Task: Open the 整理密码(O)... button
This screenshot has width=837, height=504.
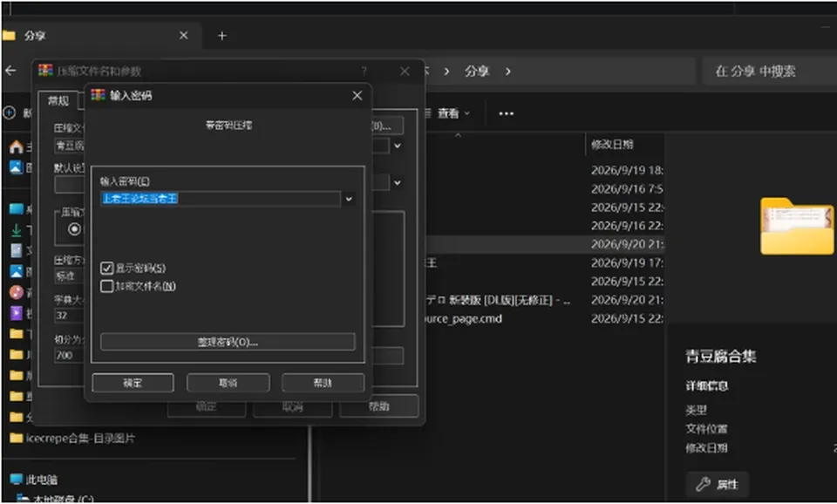Action: click(228, 342)
